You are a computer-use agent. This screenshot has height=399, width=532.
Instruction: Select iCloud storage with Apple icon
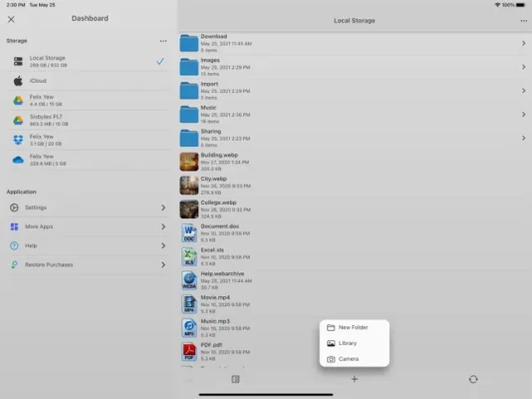click(89, 81)
